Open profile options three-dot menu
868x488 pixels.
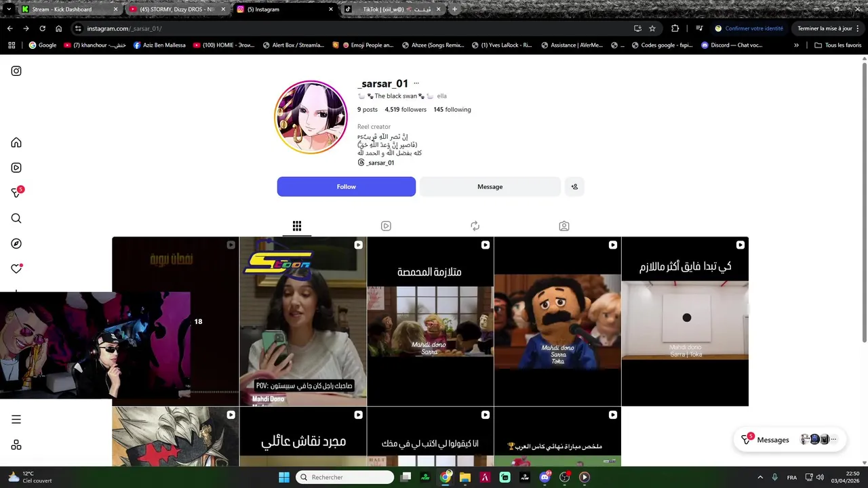pos(416,84)
